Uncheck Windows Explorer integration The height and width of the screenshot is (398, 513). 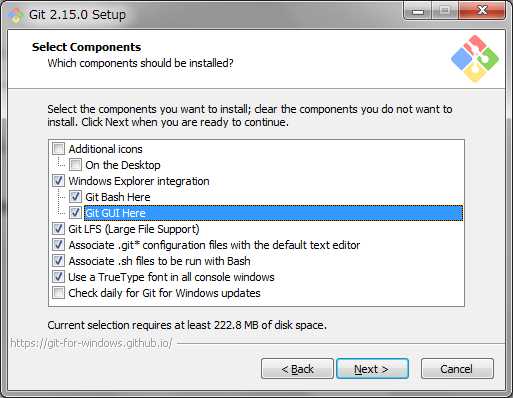tap(58, 181)
